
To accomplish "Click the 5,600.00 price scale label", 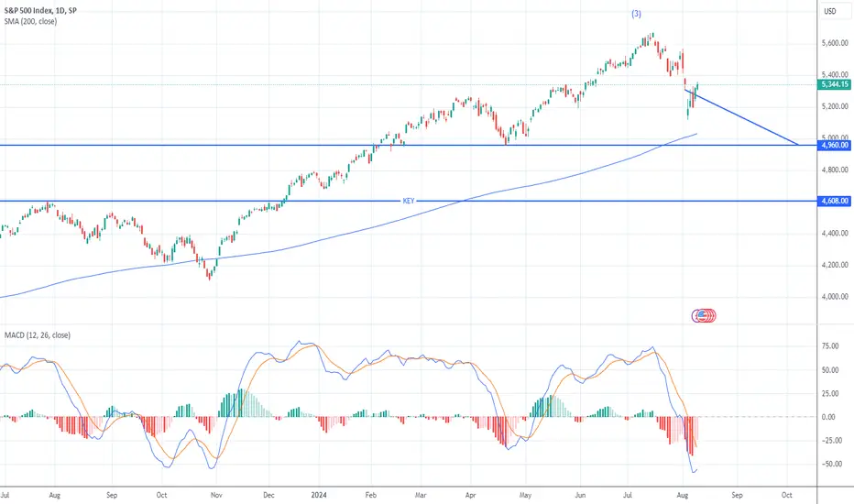I will tap(835, 42).
